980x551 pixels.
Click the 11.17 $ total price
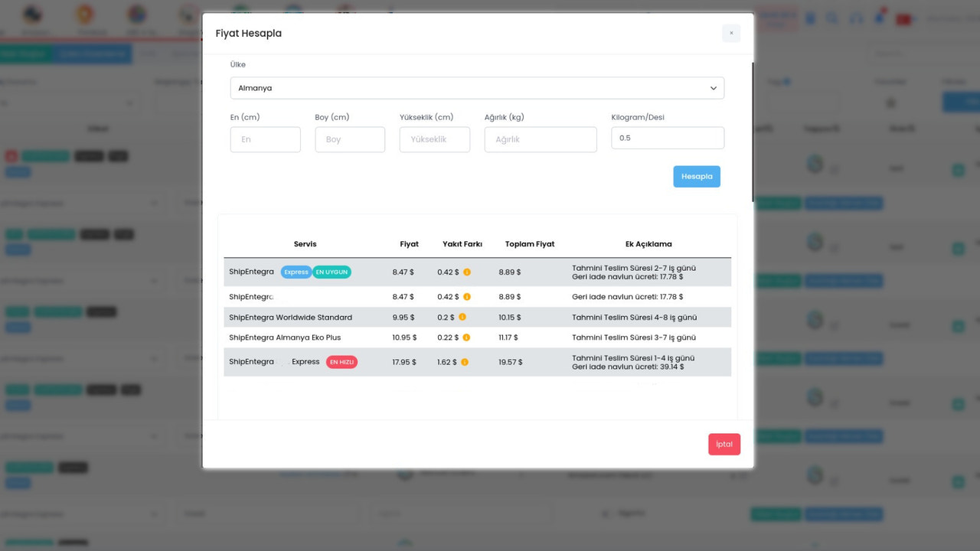(508, 337)
